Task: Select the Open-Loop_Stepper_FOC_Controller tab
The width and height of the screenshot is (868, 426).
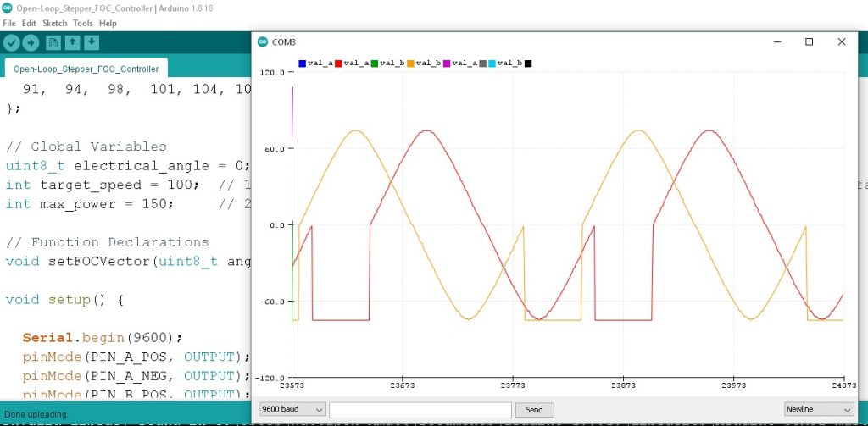Action: tap(86, 69)
